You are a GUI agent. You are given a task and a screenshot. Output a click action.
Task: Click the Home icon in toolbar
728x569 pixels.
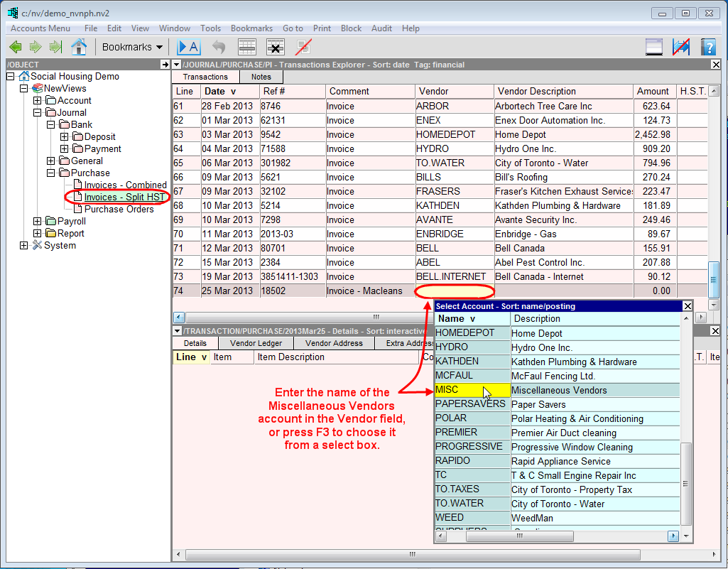[x=79, y=47]
